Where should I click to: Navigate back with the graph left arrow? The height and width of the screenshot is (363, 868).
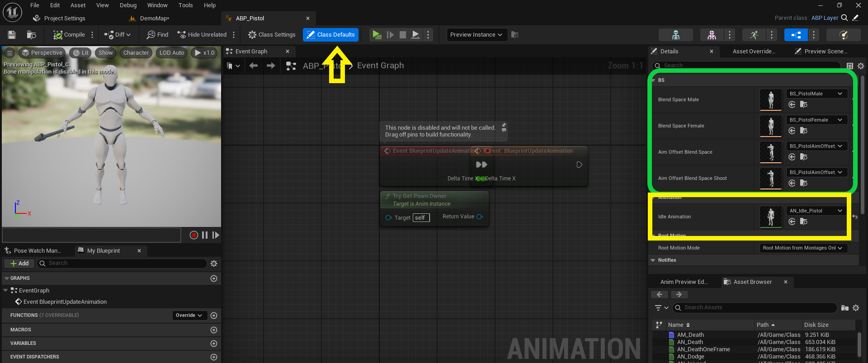(254, 66)
